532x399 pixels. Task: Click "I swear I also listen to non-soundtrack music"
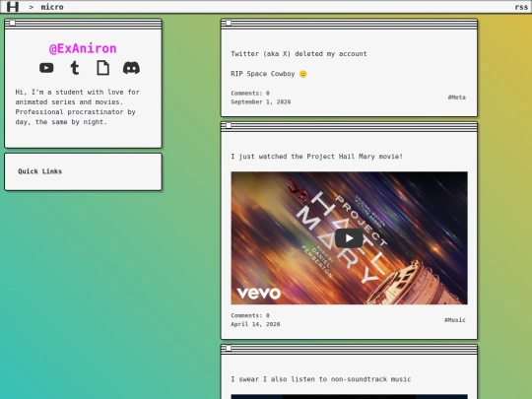click(321, 379)
